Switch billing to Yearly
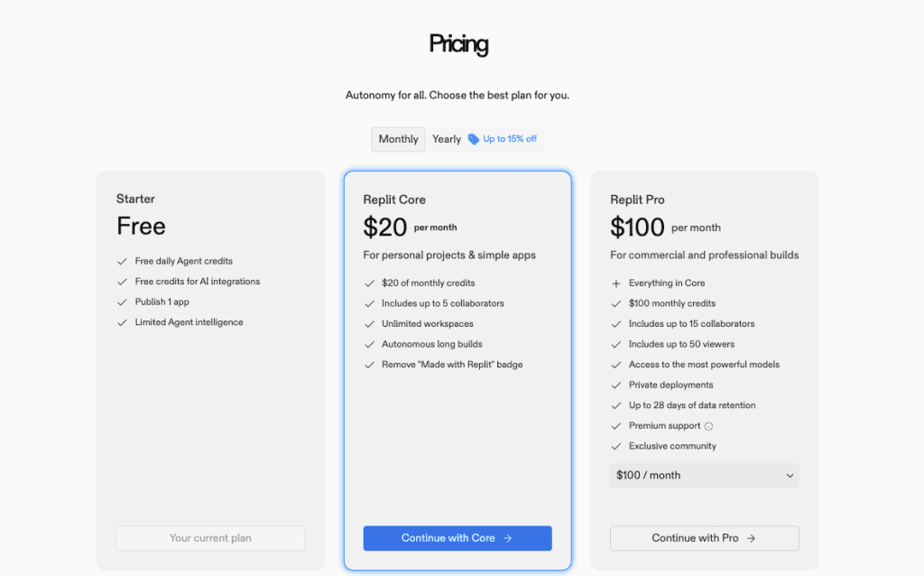The height and width of the screenshot is (576, 924). tap(447, 139)
